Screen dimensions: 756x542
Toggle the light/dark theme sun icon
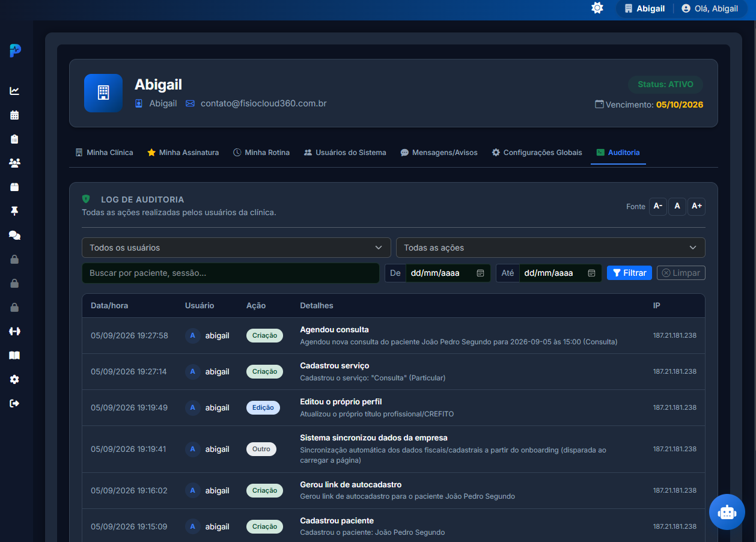pyautogui.click(x=597, y=8)
